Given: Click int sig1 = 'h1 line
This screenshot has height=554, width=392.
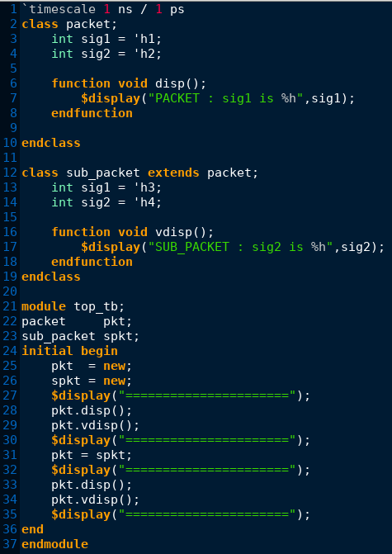Looking at the screenshot, I should 106,39.
